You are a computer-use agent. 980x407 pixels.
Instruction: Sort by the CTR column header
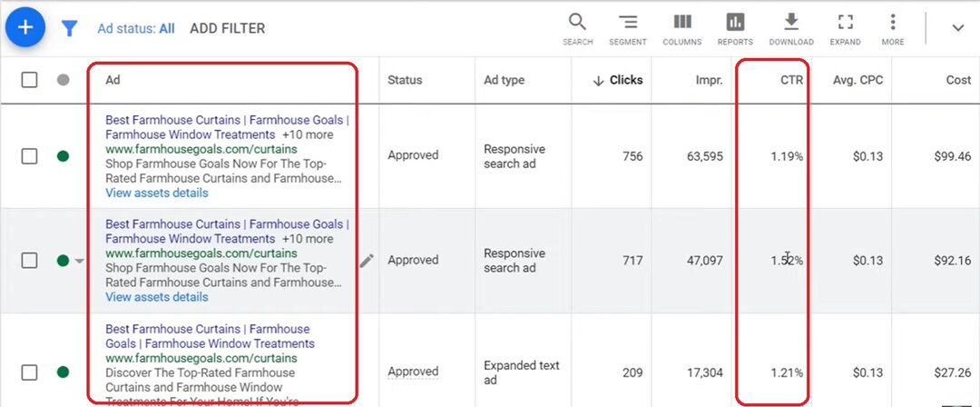click(791, 80)
